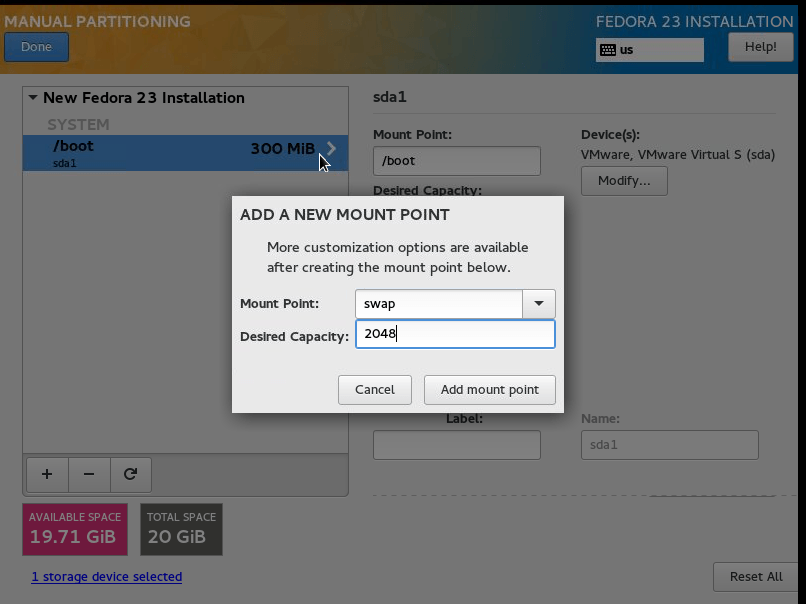Click the VMware Virtual S (sda) device text
This screenshot has height=604, width=806.
coord(678,154)
